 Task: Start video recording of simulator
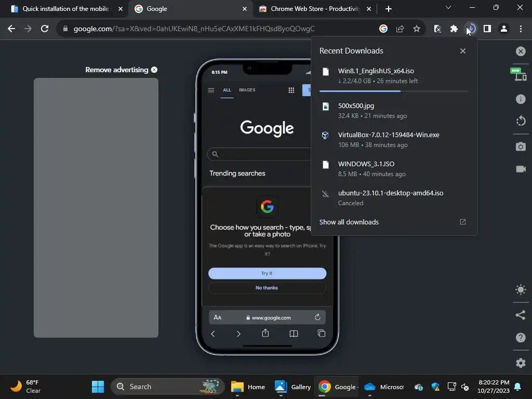521,169
